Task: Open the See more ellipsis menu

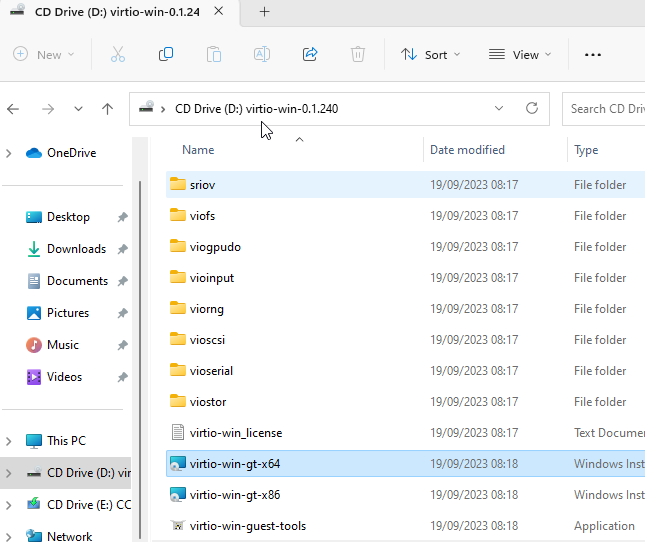Action: tap(593, 55)
